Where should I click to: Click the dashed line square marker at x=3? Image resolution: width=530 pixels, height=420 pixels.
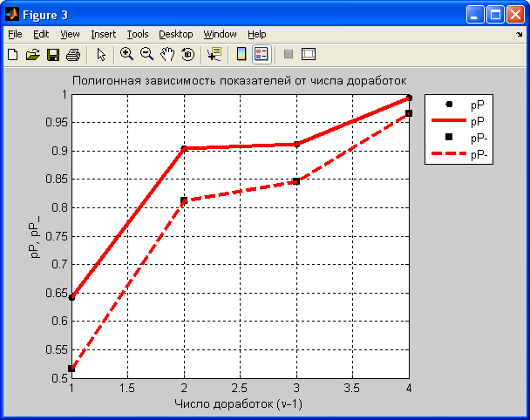point(296,181)
